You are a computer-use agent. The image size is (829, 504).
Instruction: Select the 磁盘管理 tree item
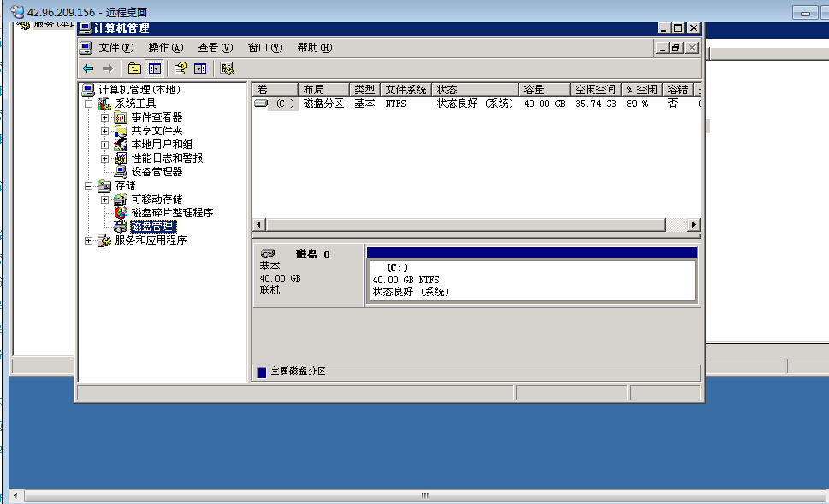(x=152, y=227)
